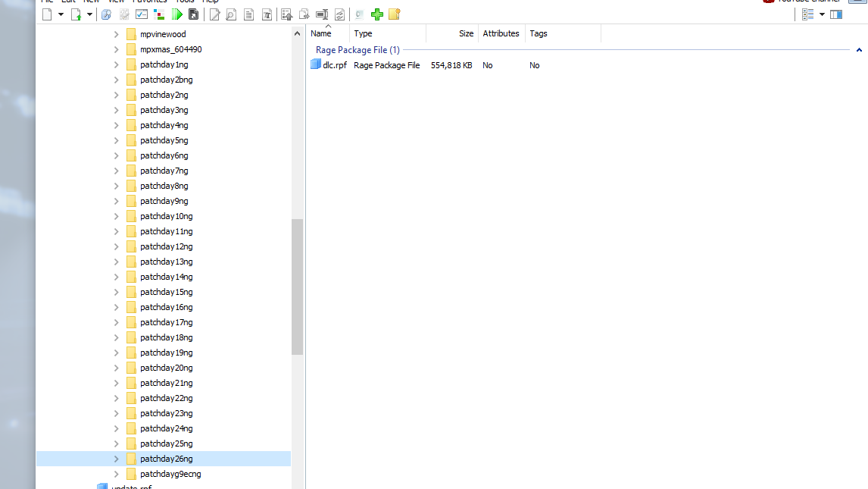Click the Extract up-arrow toolbar icon
Screen dimensions: 868x489
[287, 14]
